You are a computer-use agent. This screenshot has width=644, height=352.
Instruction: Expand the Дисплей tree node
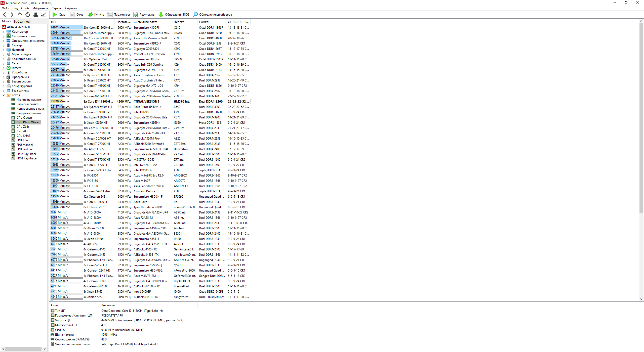coord(4,50)
